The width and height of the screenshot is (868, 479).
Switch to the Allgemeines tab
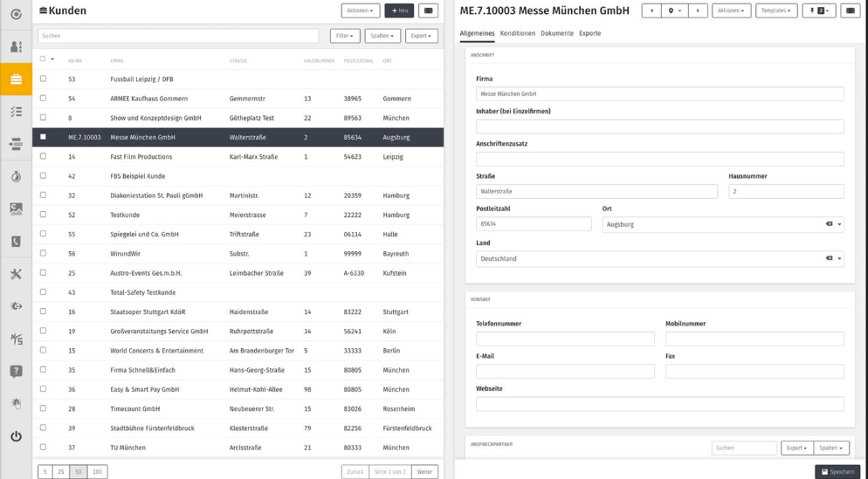point(477,33)
